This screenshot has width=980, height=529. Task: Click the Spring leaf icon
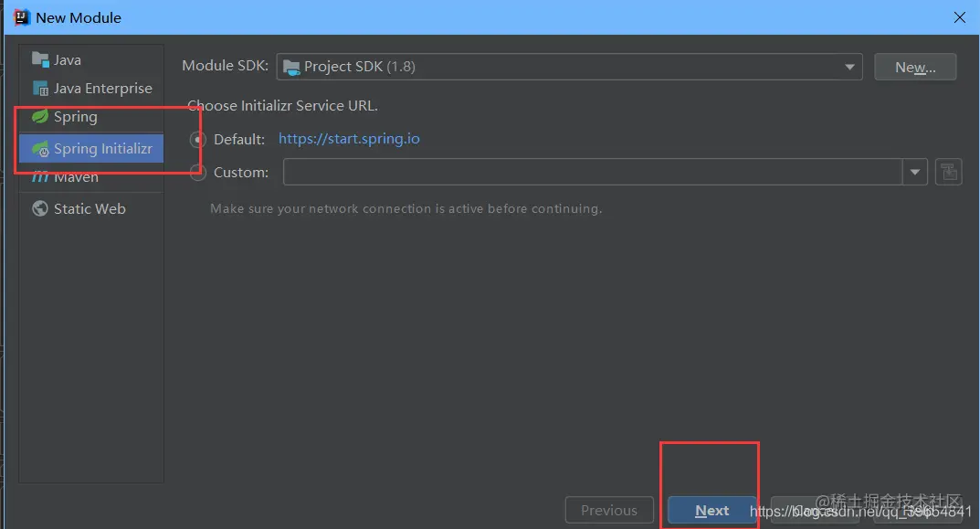[x=40, y=116]
